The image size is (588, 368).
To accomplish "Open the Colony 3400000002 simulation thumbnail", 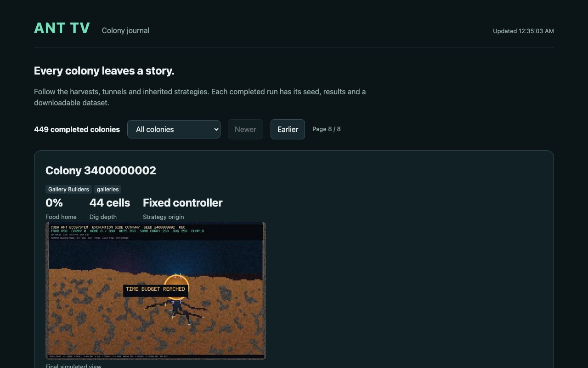I will pyautogui.click(x=156, y=290).
